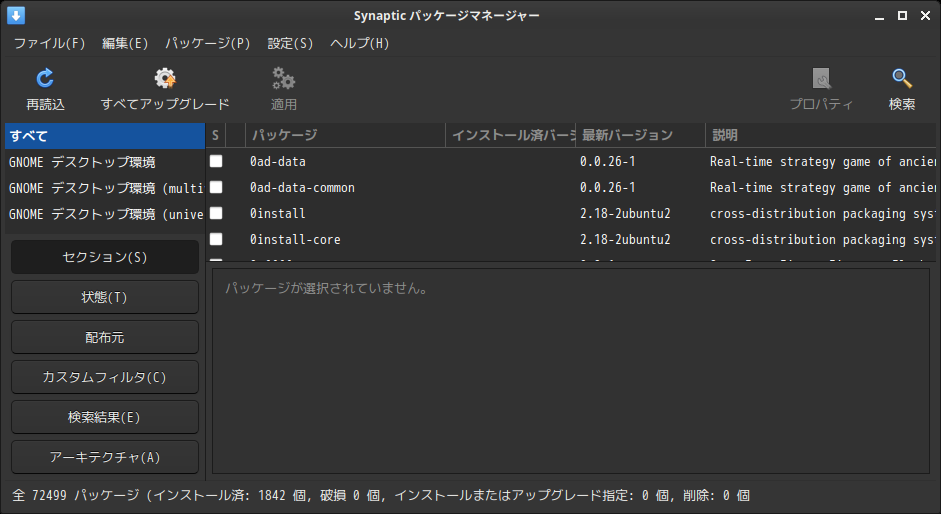This screenshot has height=514, width=941.
Task: Click the 0ad-data description text
Action: pos(822,162)
